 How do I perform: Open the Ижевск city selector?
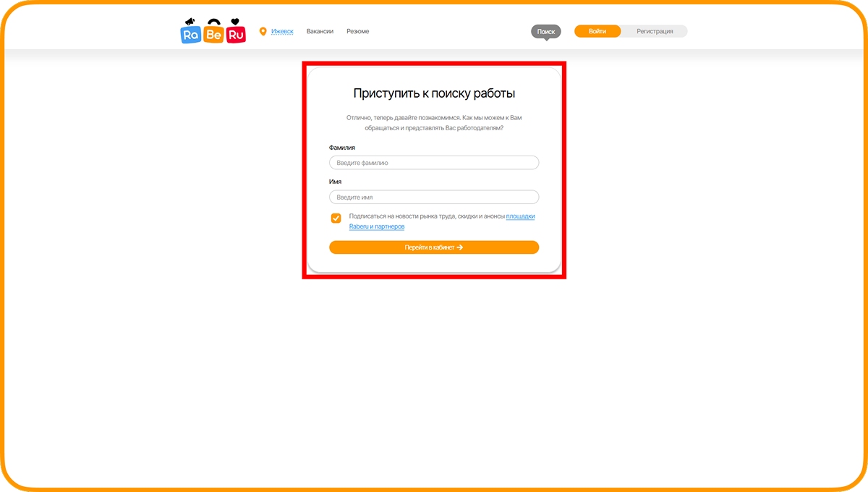282,31
